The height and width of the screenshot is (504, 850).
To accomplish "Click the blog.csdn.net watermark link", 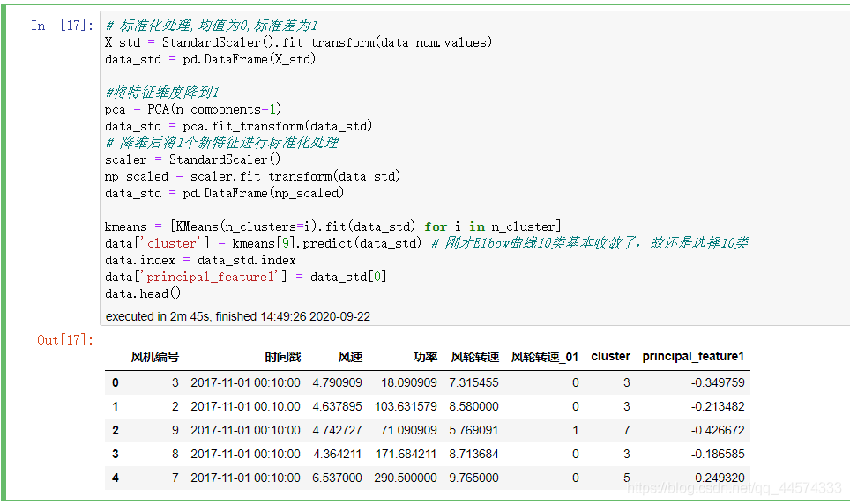I will pos(734,488).
